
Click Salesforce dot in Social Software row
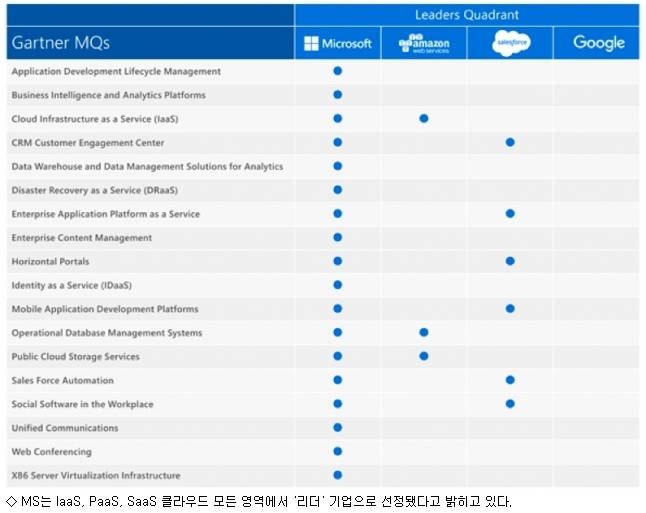pyautogui.click(x=510, y=404)
